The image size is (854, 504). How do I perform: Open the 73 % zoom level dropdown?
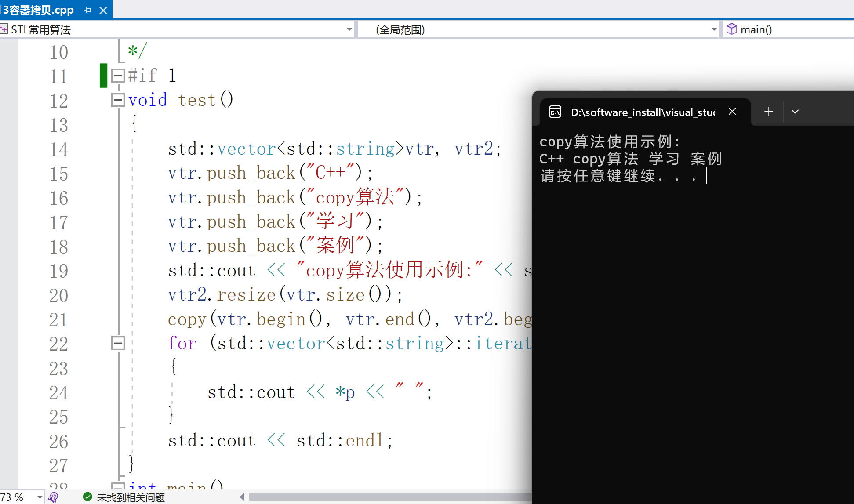[x=40, y=497]
